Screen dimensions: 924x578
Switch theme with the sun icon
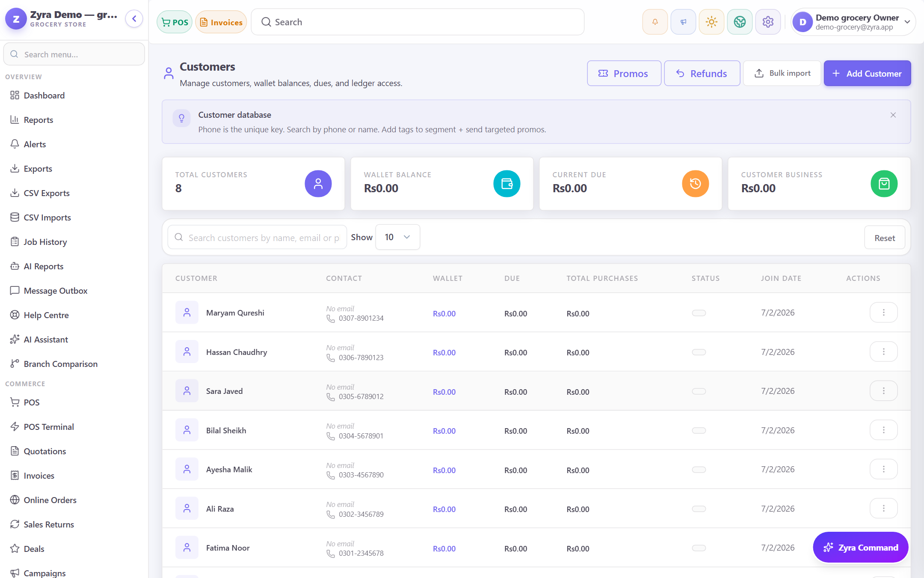(x=711, y=22)
